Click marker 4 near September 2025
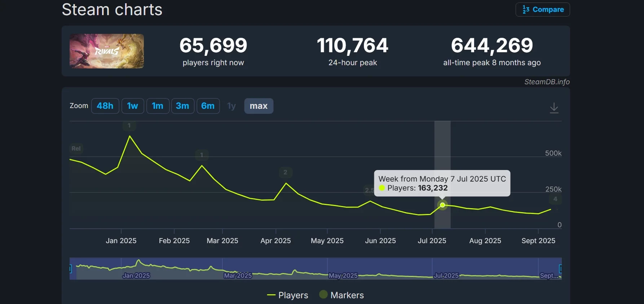 click(555, 199)
